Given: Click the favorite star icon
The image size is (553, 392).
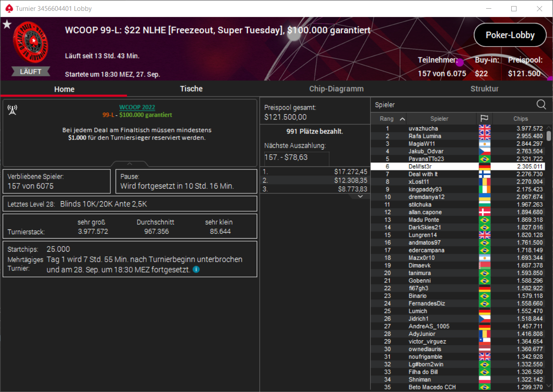Looking at the screenshot, I should (x=7, y=24).
